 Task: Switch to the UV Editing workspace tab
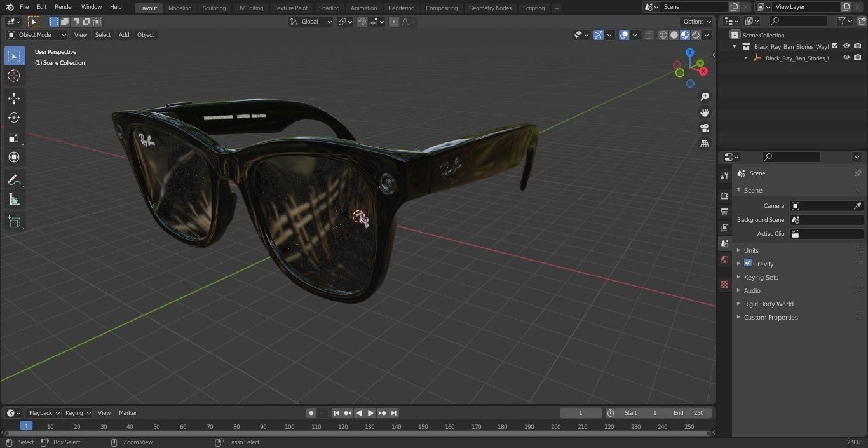point(250,8)
